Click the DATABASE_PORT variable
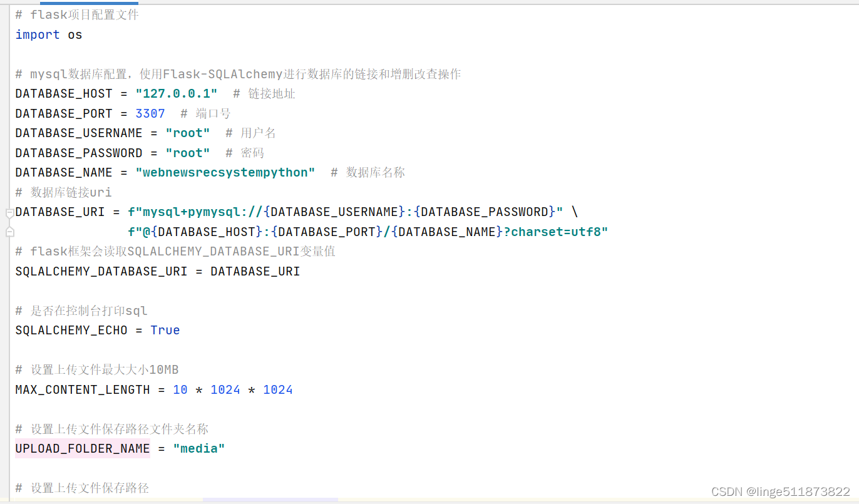859x504 pixels. pyautogui.click(x=64, y=113)
